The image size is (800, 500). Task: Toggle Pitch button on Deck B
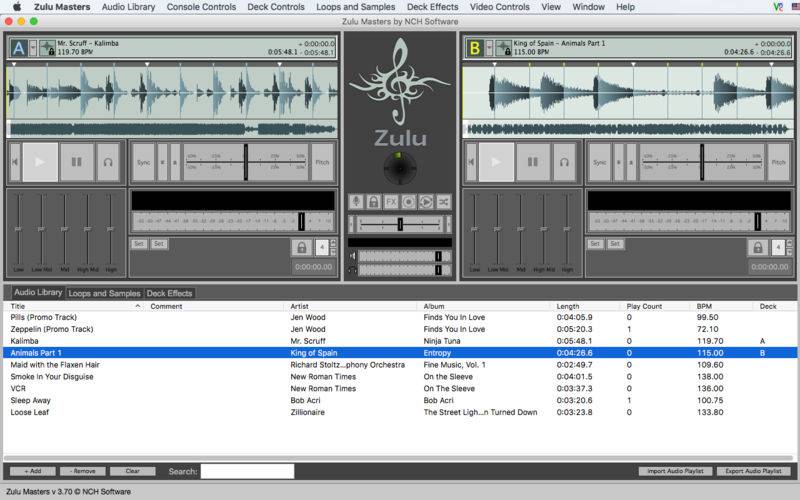pyautogui.click(x=779, y=162)
